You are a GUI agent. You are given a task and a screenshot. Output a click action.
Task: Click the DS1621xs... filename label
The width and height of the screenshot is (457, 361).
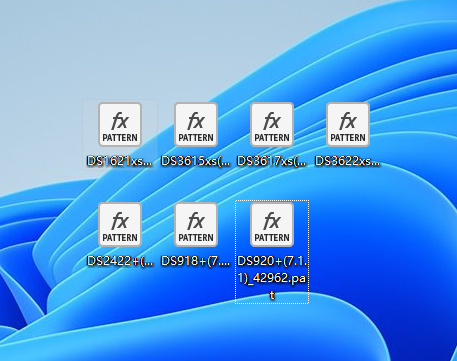[x=120, y=161]
